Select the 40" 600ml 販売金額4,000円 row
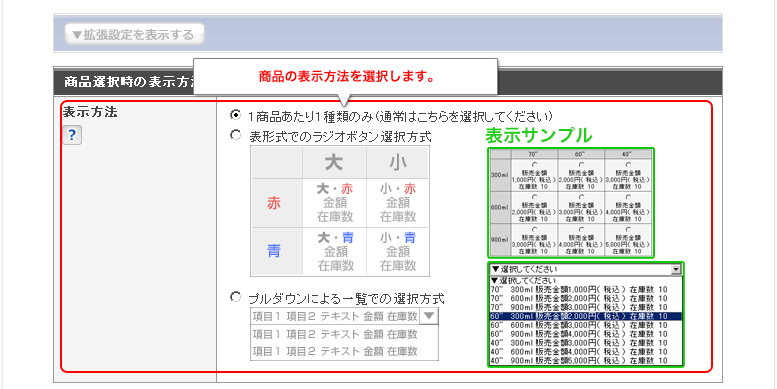Image resolution: width=777 pixels, height=389 pixels. point(586,352)
